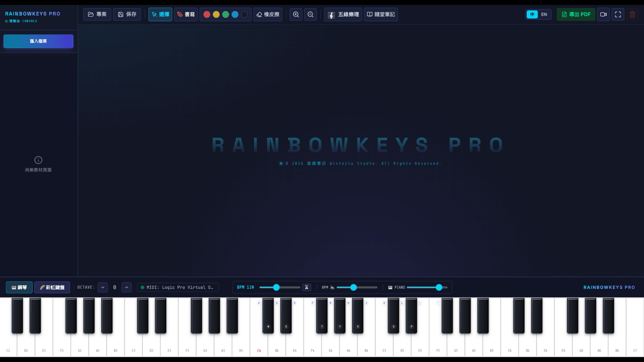Image resolution: width=644 pixels, height=362 pixels.
Task: Zoom in with the magnifier plus icon
Action: pos(296,14)
